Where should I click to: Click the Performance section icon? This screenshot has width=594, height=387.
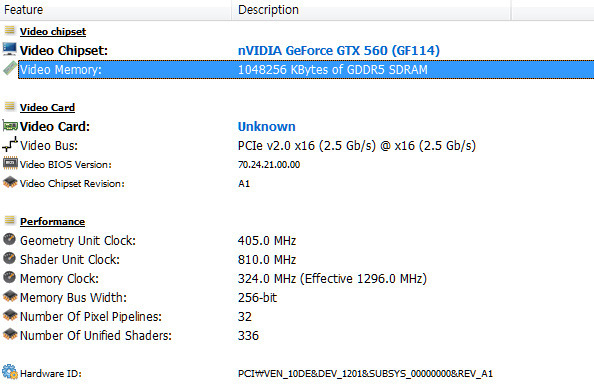click(x=9, y=220)
